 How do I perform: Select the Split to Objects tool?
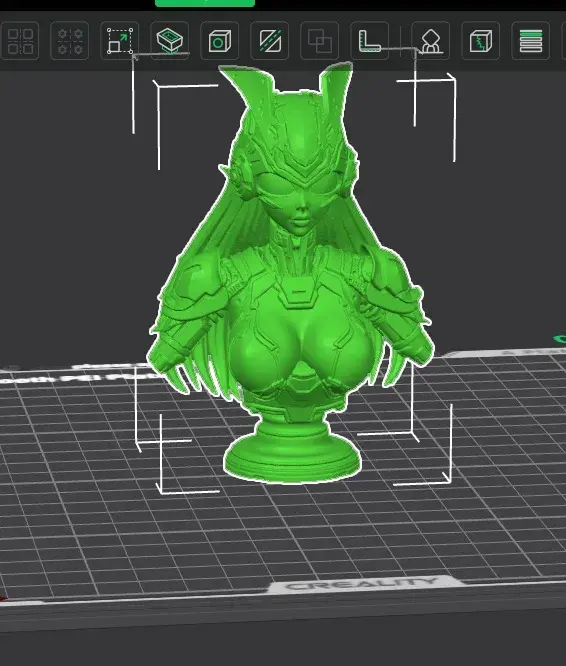point(20,41)
